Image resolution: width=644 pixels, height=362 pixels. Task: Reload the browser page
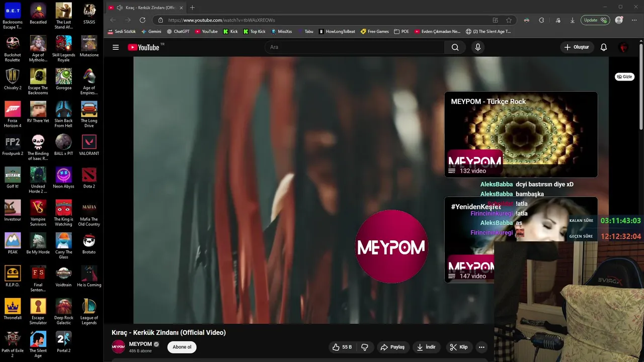(x=142, y=20)
